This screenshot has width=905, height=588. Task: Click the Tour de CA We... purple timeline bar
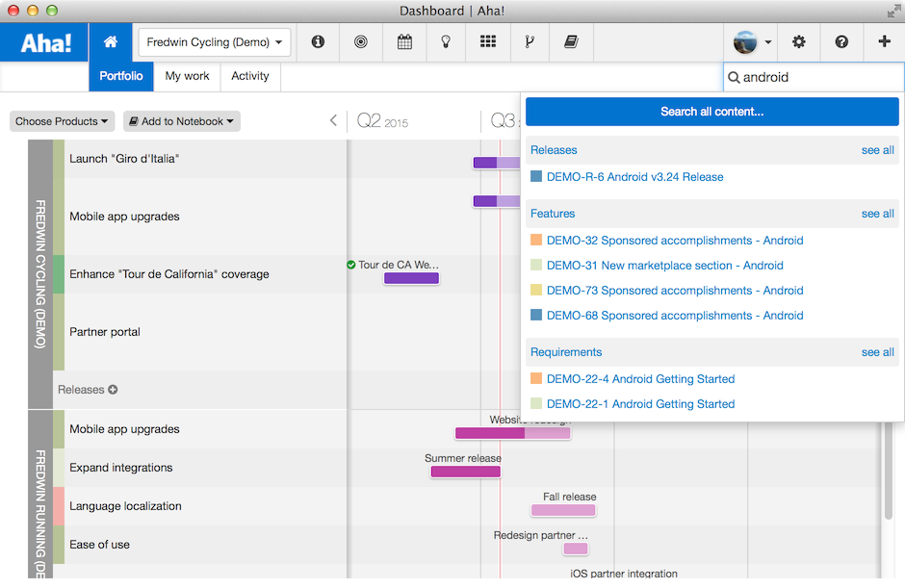pos(411,278)
